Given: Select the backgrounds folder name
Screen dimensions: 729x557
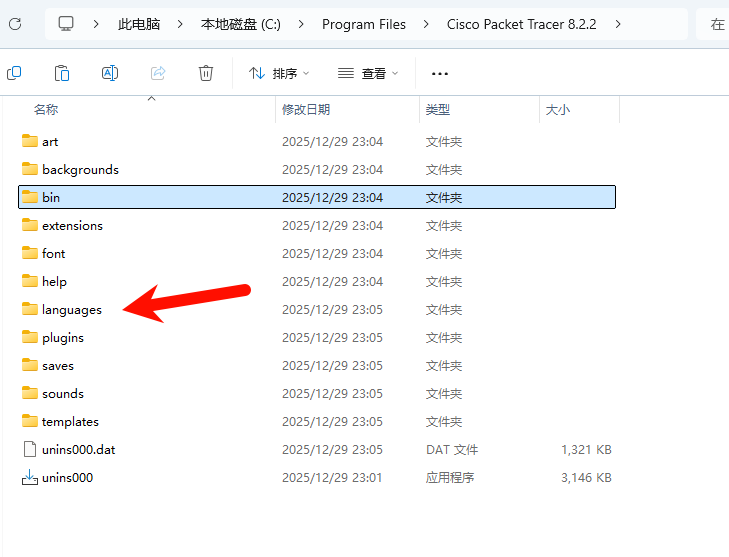Looking at the screenshot, I should pyautogui.click(x=80, y=170).
